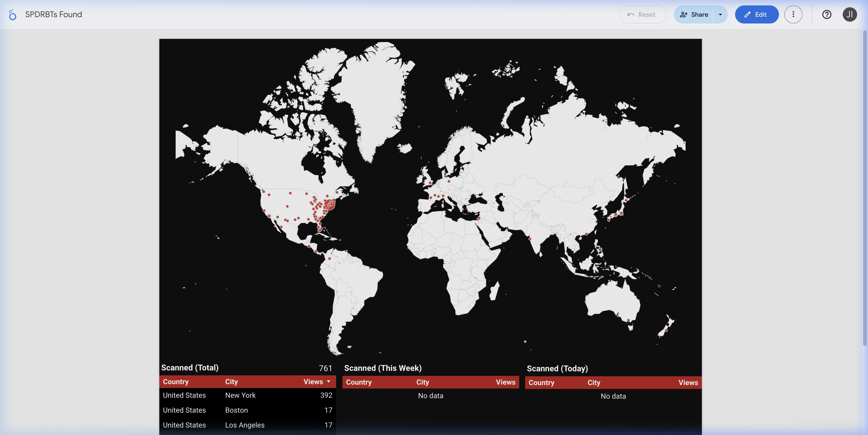Sort Scanned (Total) table by Country header
Screen dimensions: 868x435
point(176,382)
